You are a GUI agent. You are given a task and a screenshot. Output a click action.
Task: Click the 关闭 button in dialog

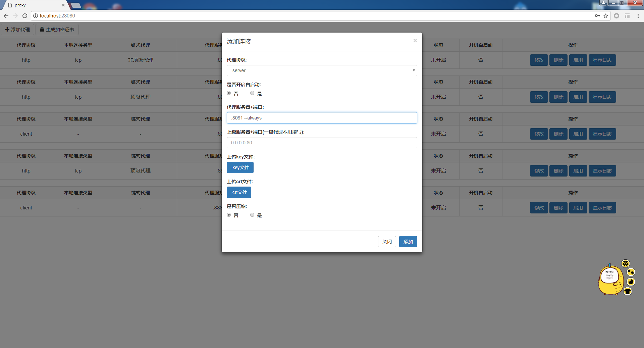(x=387, y=242)
